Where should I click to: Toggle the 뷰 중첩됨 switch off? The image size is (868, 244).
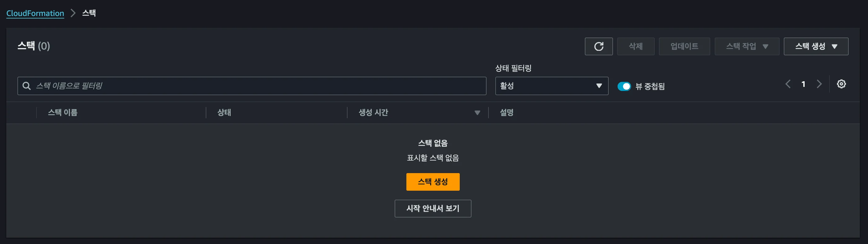tap(624, 86)
